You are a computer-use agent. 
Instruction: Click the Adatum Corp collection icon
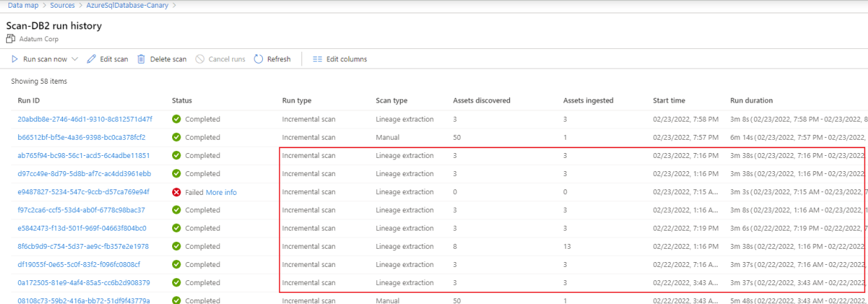[10, 38]
